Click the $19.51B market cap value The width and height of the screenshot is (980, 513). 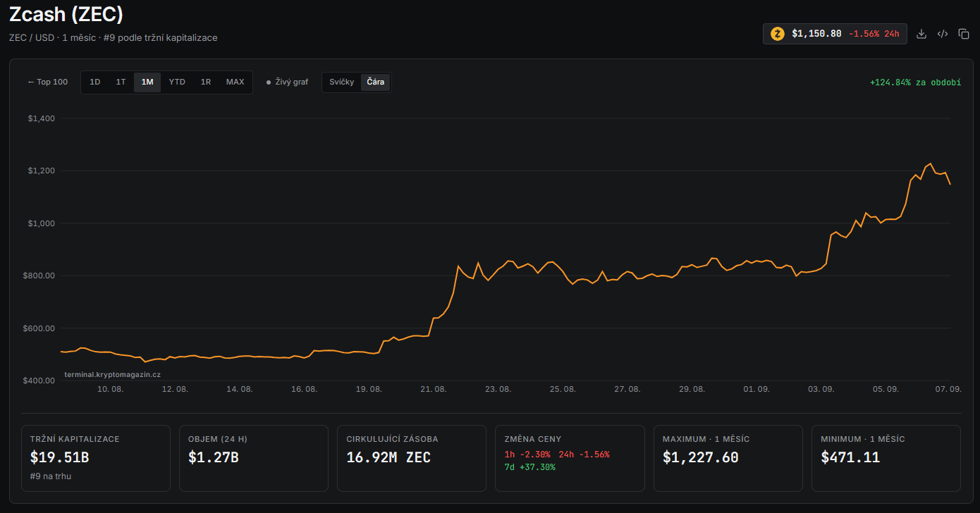tap(59, 457)
